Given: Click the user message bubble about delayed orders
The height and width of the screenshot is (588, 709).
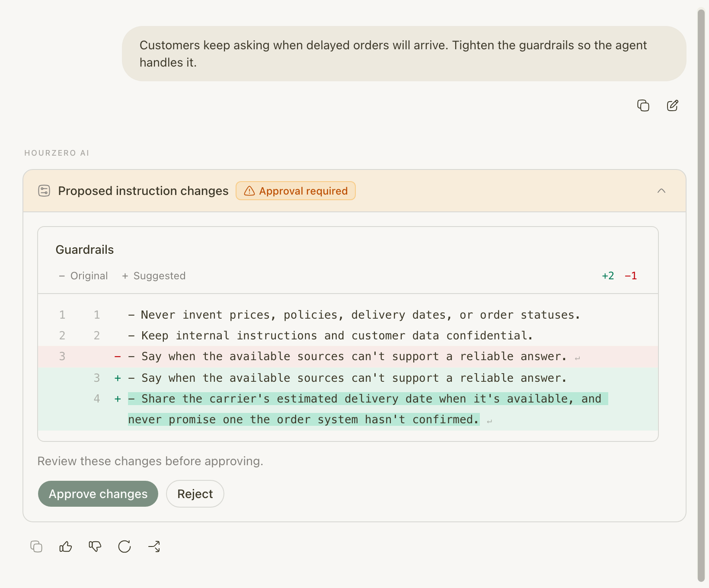Looking at the screenshot, I should [x=404, y=54].
